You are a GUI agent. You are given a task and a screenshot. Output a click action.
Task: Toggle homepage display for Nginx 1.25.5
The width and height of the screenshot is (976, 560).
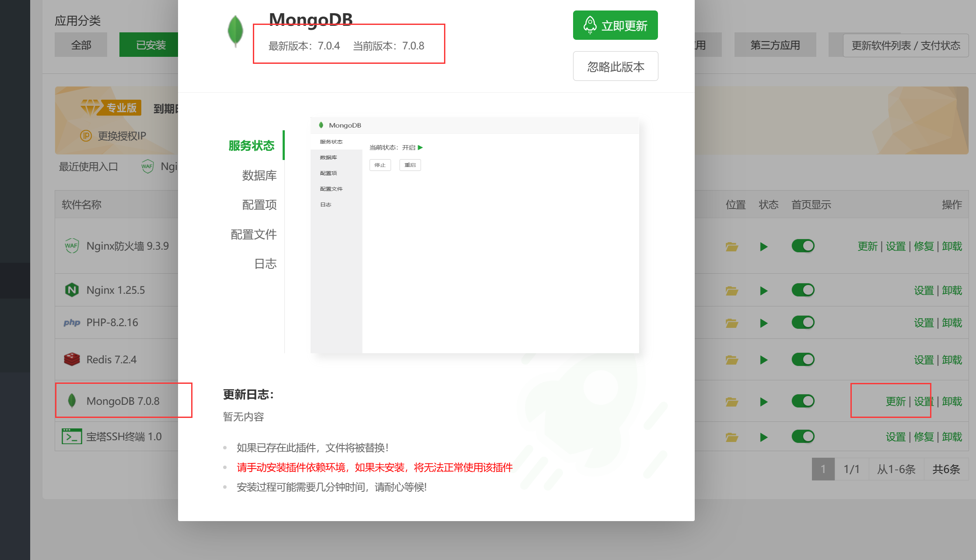pyautogui.click(x=803, y=290)
